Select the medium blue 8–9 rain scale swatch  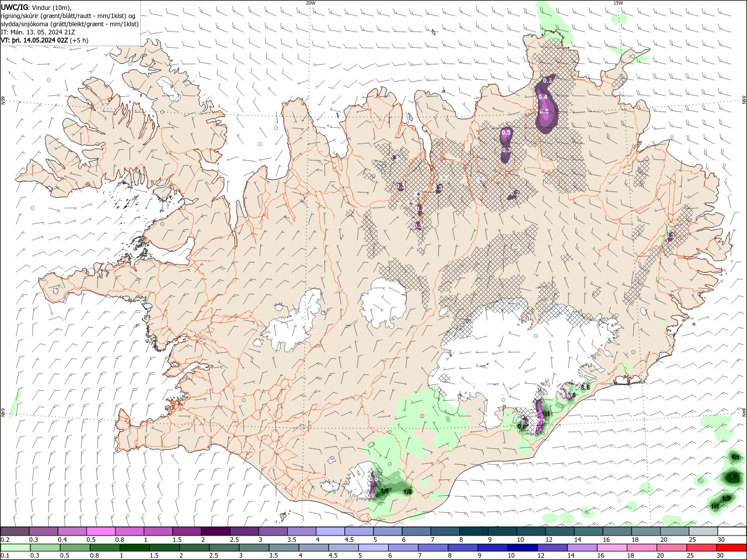(x=463, y=548)
